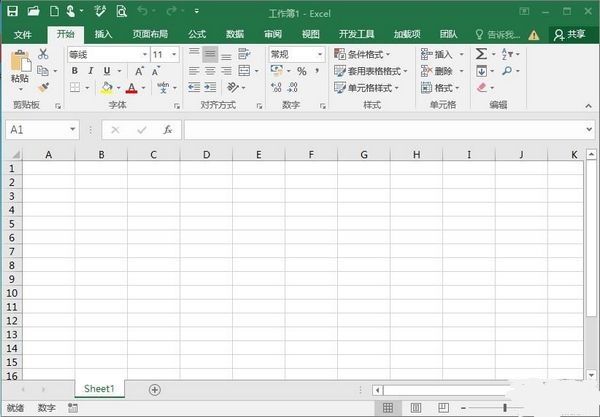Open the font name dropdown (等线)
Screen dimensions: 600x417
point(145,54)
